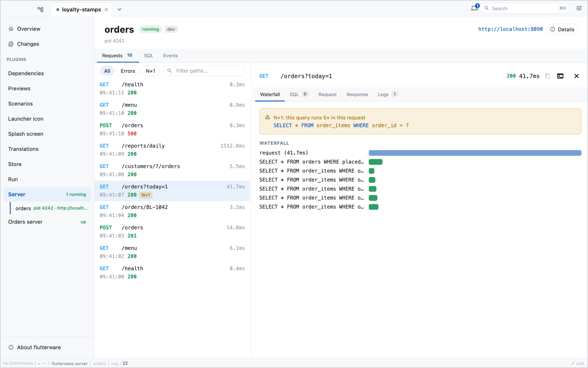Click the running status badge
This screenshot has width=588, height=368.
coord(150,29)
